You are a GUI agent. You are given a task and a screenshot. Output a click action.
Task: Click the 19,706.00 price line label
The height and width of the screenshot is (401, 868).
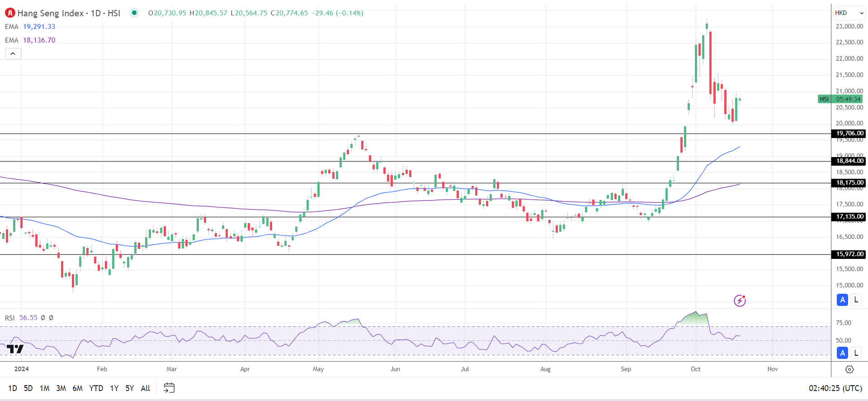(x=849, y=134)
